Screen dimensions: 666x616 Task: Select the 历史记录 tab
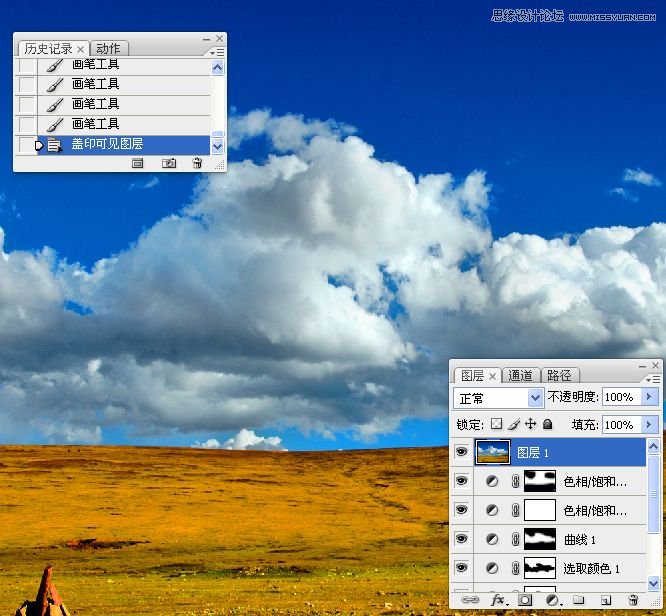click(x=48, y=48)
